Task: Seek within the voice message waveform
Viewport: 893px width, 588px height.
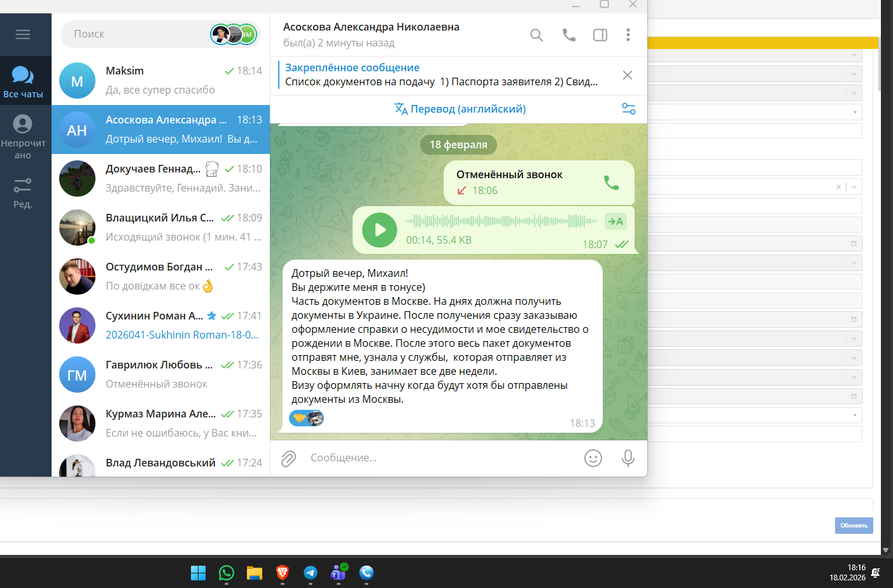Action: click(x=501, y=221)
